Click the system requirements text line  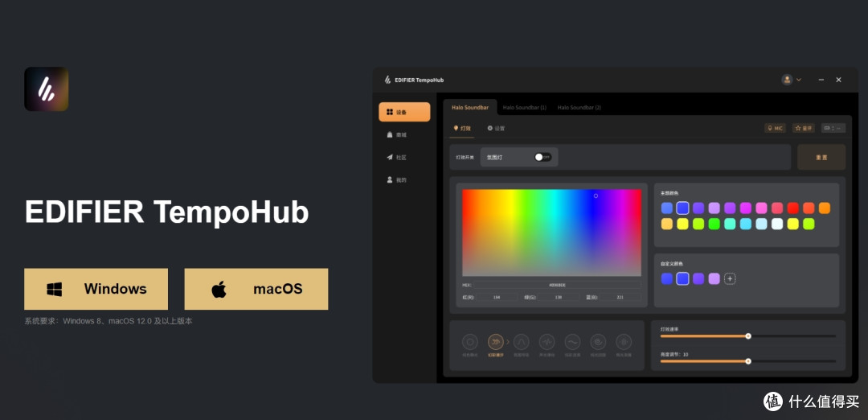tap(108, 321)
